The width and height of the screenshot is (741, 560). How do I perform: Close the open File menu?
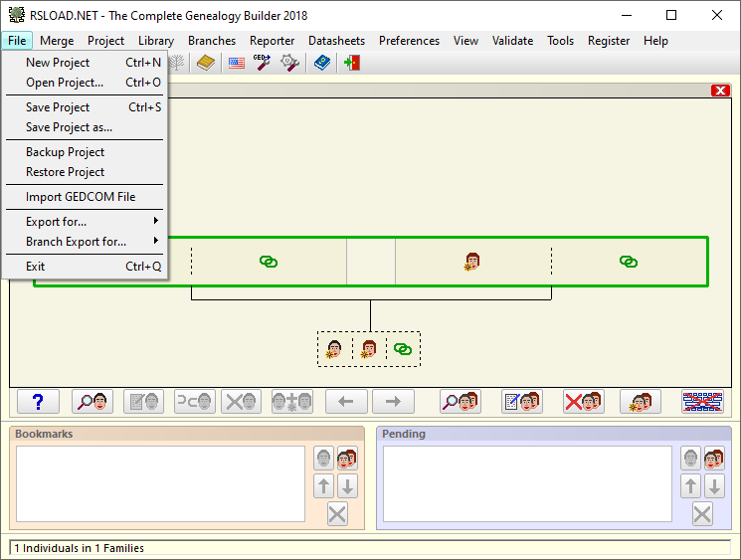17,41
